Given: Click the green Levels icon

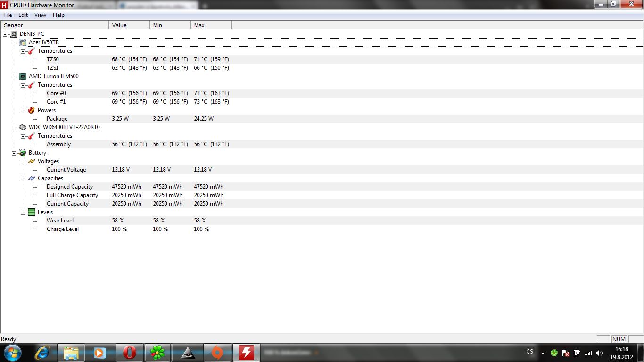Looking at the screenshot, I should pyautogui.click(x=32, y=212).
